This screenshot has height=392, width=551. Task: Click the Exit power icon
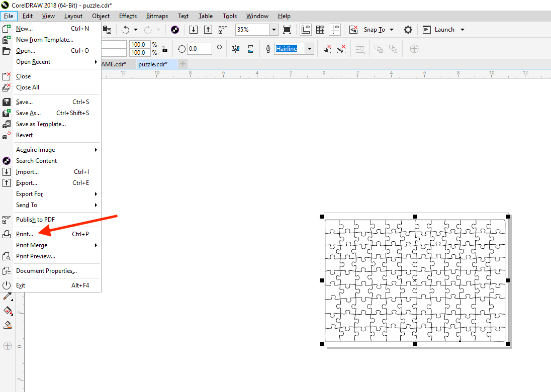click(7, 285)
